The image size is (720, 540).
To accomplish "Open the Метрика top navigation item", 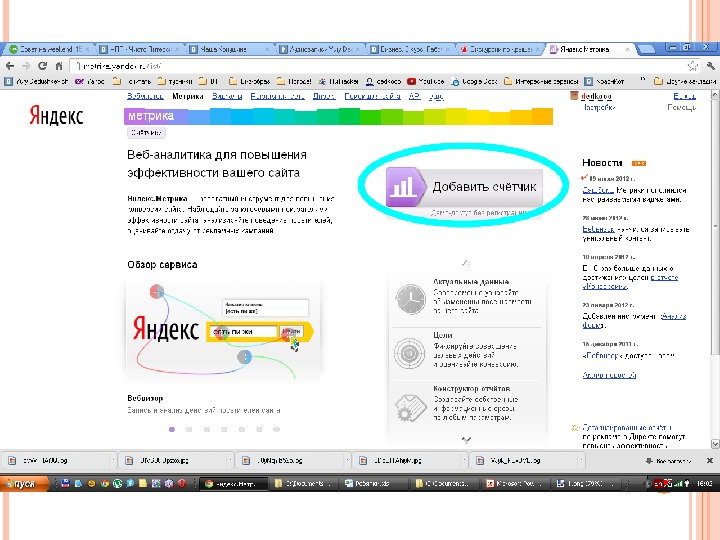I will pyautogui.click(x=188, y=96).
